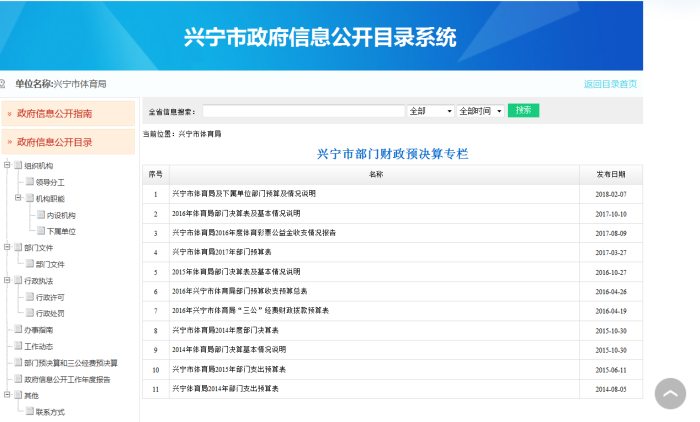Select 政府信息公开工作年度报告 in the tree
700x422 pixels.
(x=67, y=380)
